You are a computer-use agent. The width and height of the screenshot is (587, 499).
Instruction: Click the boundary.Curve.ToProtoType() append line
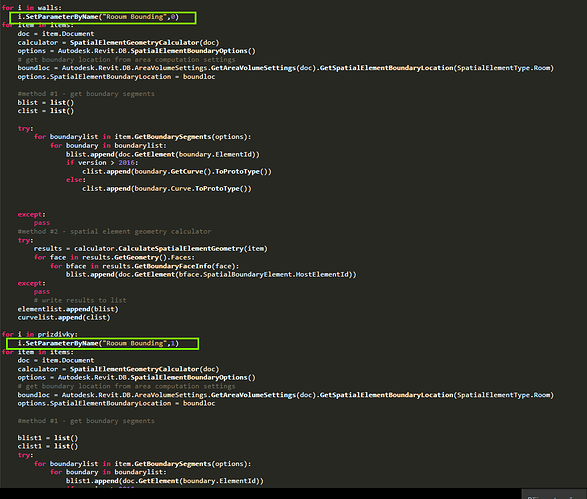[167, 188]
